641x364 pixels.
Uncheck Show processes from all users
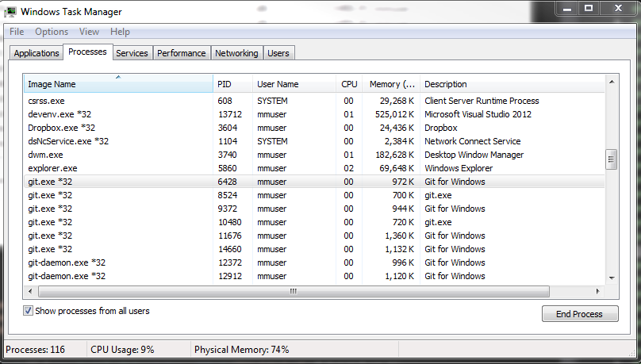(x=28, y=311)
